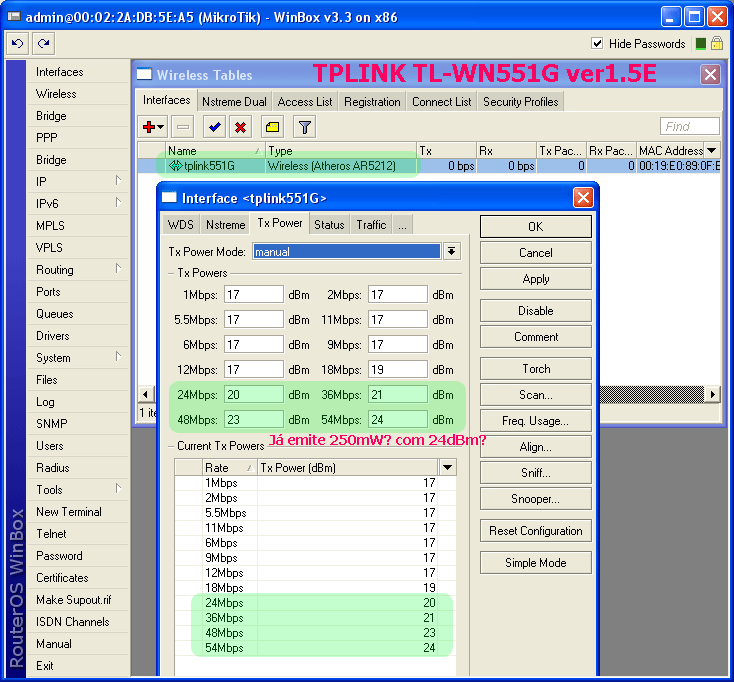Click the Comment button
Viewport: 734px width, 682px height.
[x=536, y=337]
